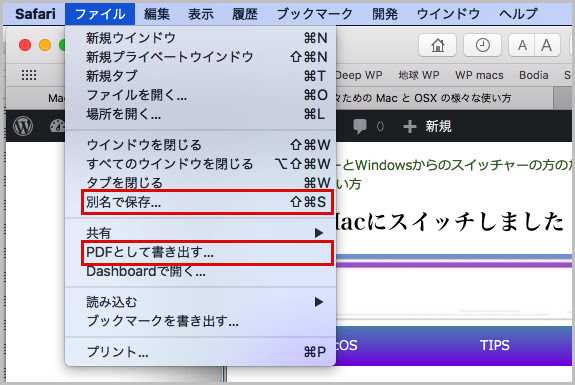Open the 編集 menu
The width and height of the screenshot is (575, 385).
tap(157, 14)
